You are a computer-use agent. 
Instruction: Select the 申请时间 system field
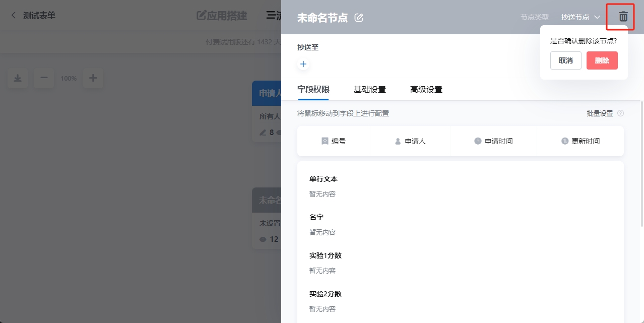(493, 141)
